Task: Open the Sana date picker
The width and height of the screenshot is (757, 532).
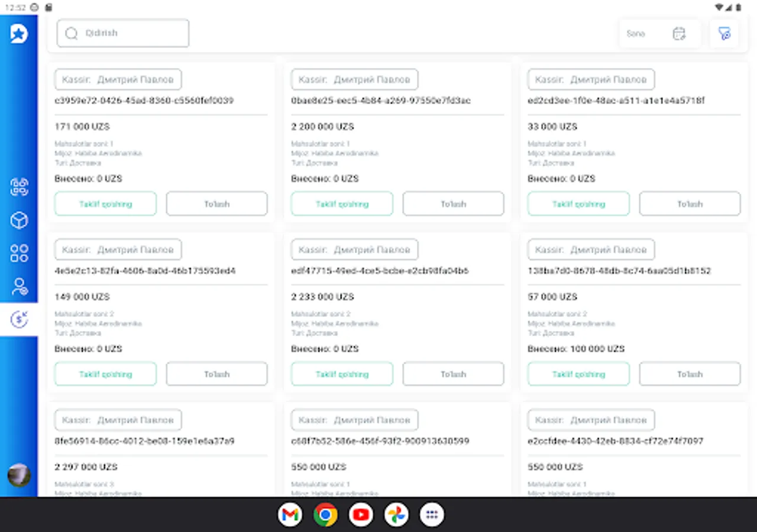Action: click(x=659, y=34)
